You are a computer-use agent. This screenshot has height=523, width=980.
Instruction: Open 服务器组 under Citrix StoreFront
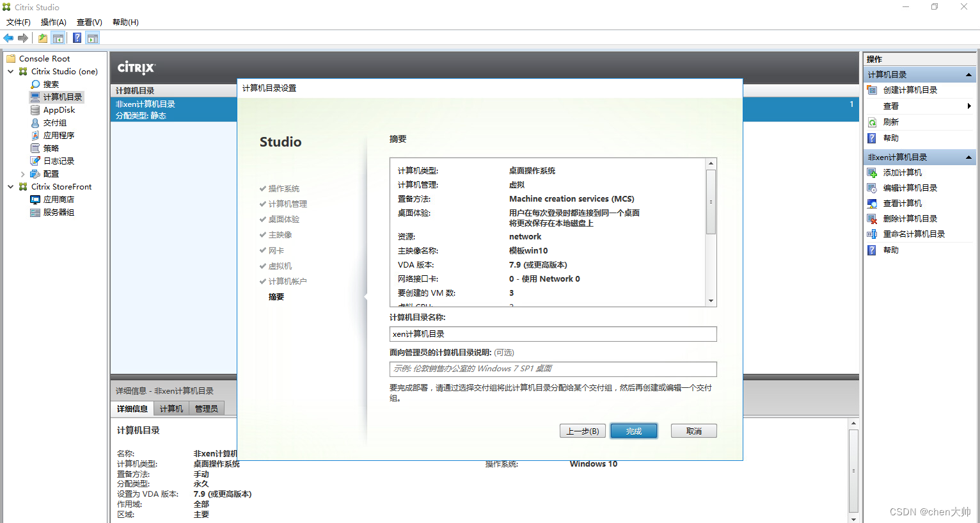point(59,213)
